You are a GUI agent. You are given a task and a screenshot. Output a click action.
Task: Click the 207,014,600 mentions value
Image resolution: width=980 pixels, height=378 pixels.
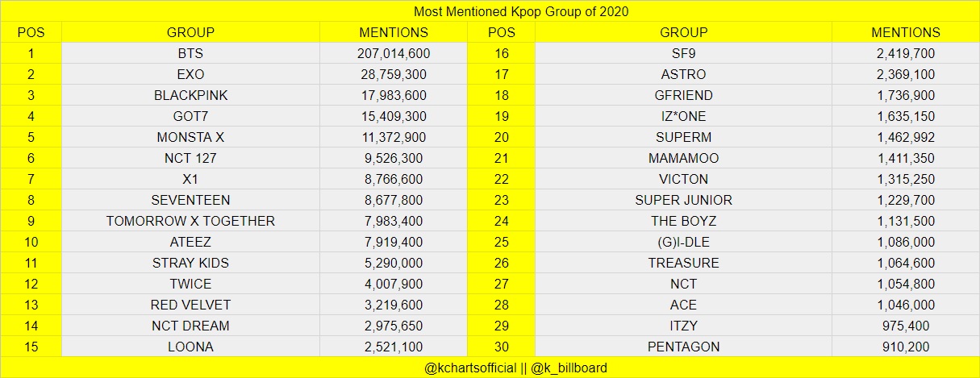coord(394,53)
